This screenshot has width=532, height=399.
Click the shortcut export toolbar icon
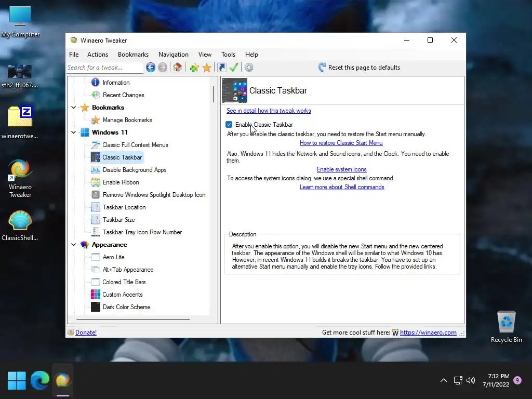(221, 68)
